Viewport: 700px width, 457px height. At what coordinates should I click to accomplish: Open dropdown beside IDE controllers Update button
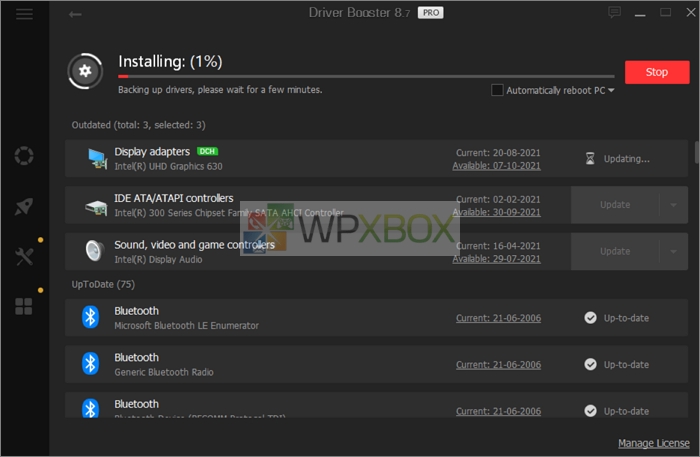click(673, 205)
